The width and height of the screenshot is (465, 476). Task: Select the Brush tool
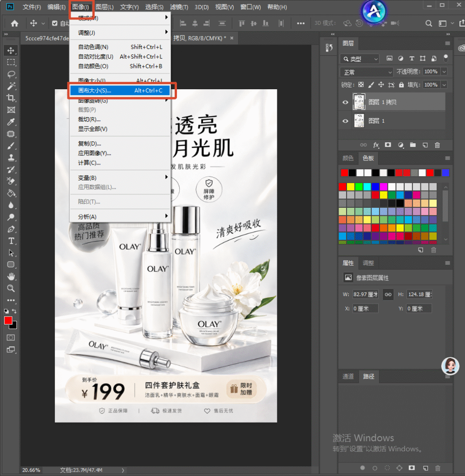pos(11,145)
